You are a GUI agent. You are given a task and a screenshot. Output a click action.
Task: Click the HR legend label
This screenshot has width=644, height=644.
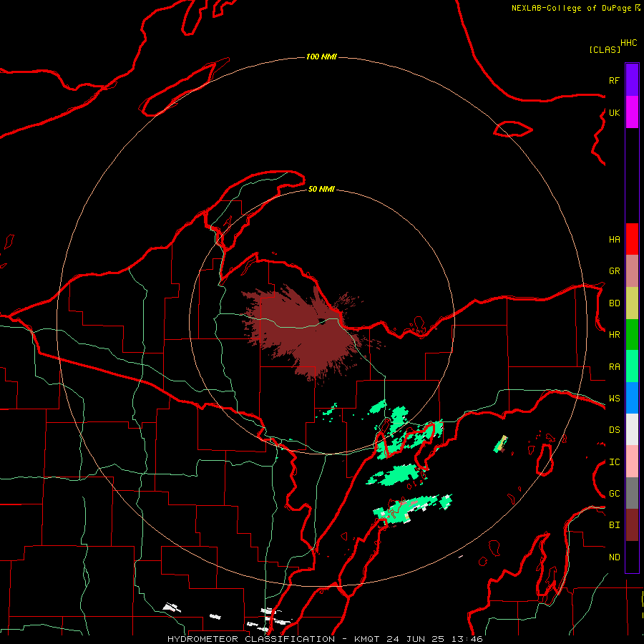[614, 335]
